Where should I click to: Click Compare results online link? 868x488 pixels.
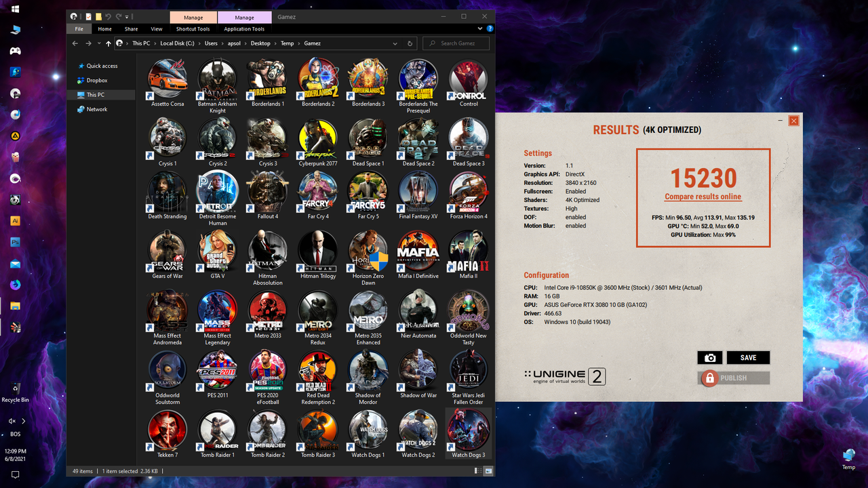703,197
